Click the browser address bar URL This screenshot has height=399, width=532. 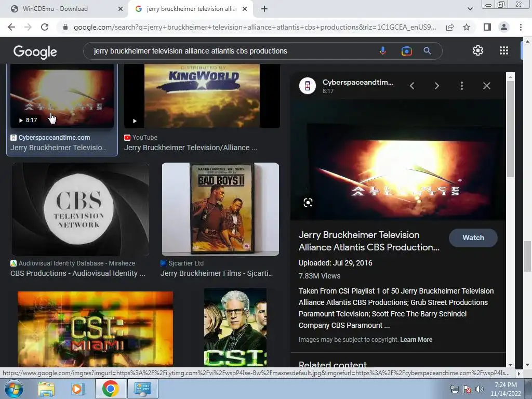[x=255, y=27]
